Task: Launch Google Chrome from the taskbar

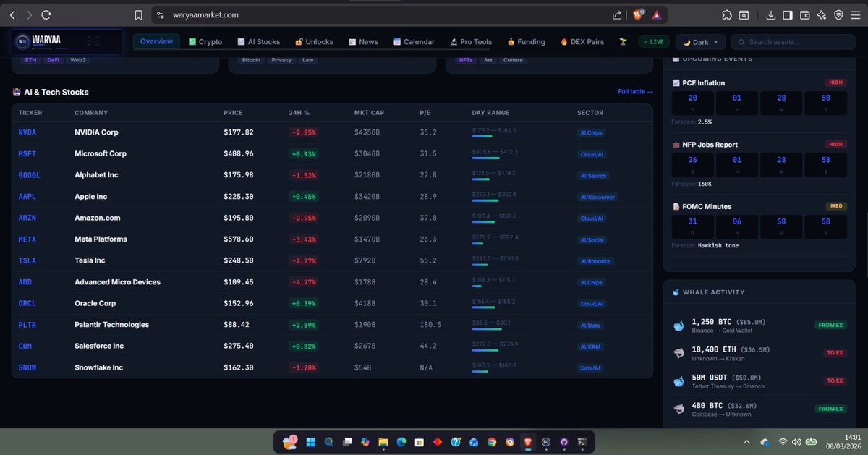Action: [x=492, y=442]
